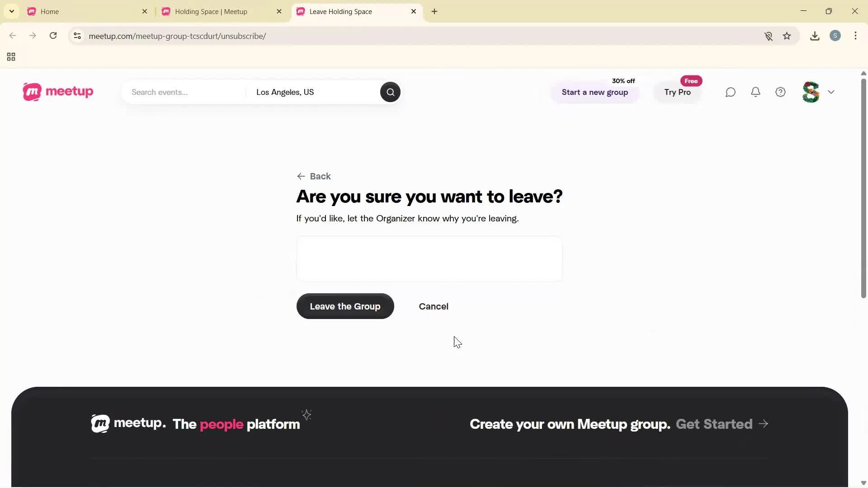The height and width of the screenshot is (488, 868).
Task: Click the help question mark icon
Action: (x=780, y=92)
